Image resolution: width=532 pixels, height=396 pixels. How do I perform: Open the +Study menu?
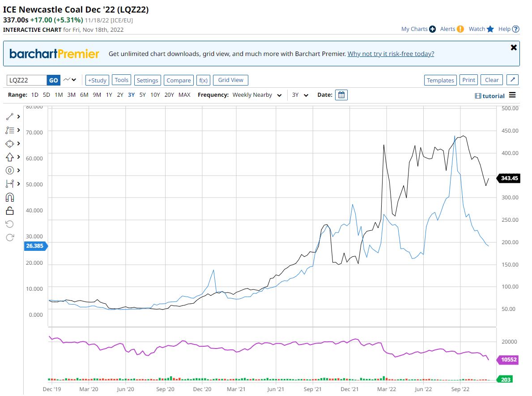coord(97,80)
